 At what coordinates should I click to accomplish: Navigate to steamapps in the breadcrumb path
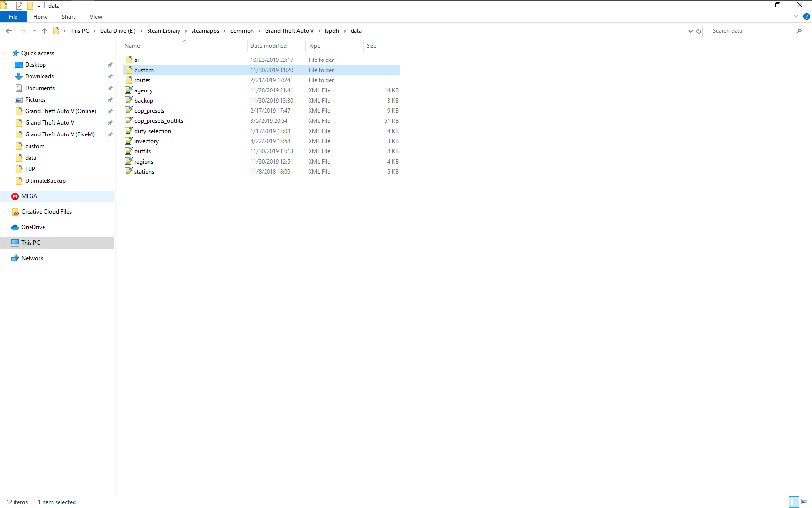205,31
